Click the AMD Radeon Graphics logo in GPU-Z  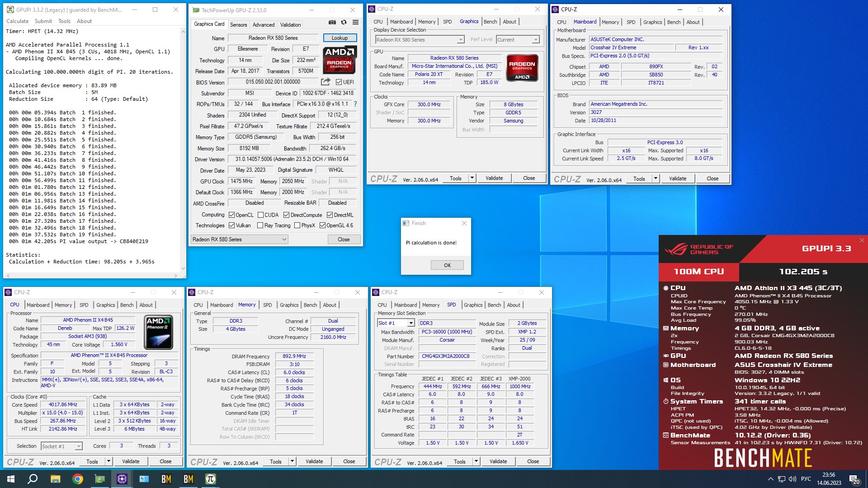(340, 59)
